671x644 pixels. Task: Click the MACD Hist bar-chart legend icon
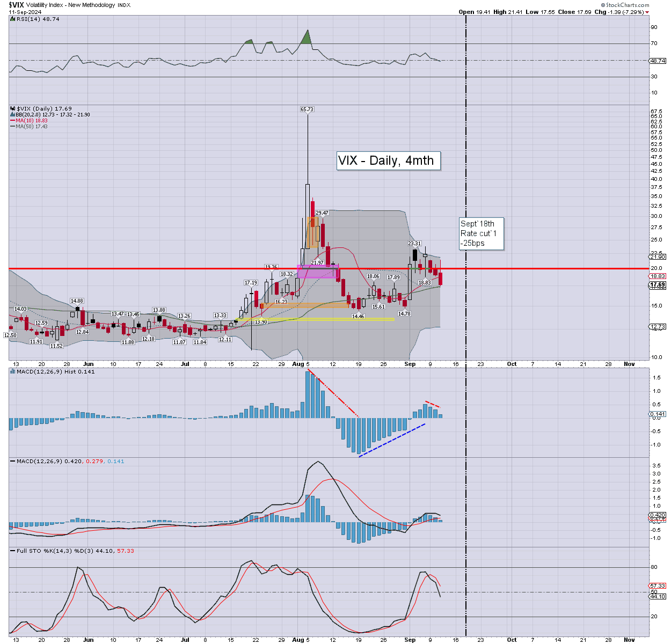(x=12, y=371)
